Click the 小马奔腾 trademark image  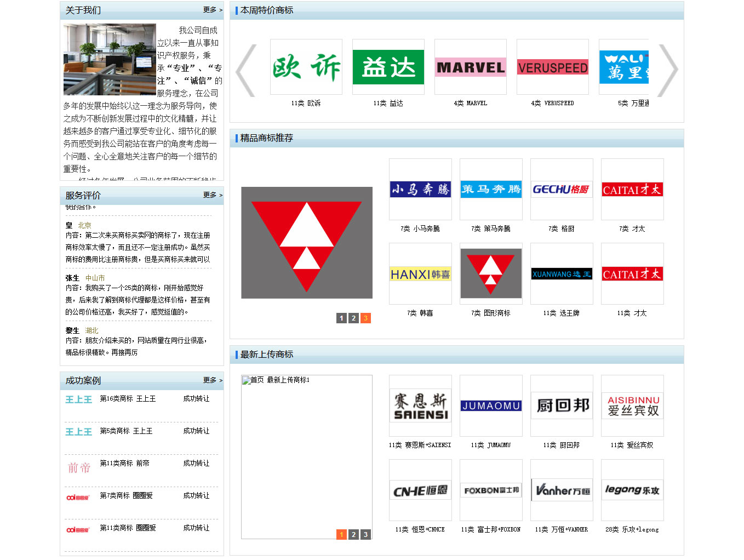[420, 189]
